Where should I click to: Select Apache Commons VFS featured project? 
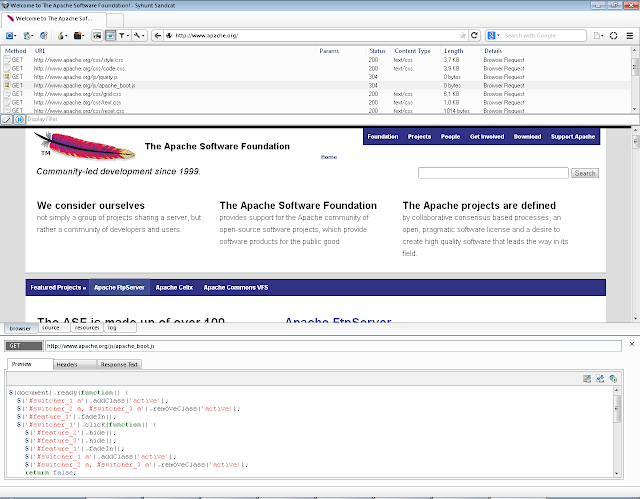pyautogui.click(x=236, y=288)
